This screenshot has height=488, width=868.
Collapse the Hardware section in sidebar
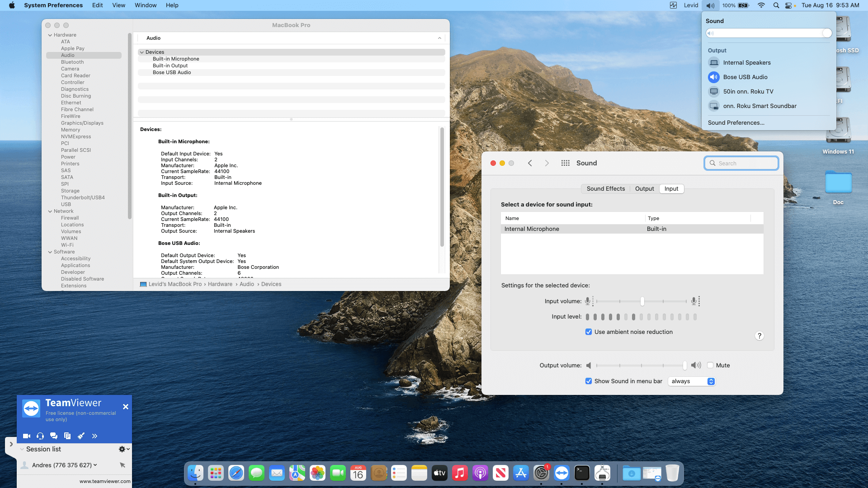click(50, 35)
